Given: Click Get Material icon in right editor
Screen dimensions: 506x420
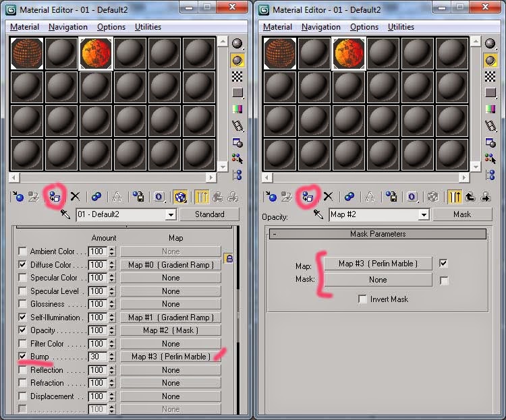Looking at the screenshot, I should coord(271,196).
